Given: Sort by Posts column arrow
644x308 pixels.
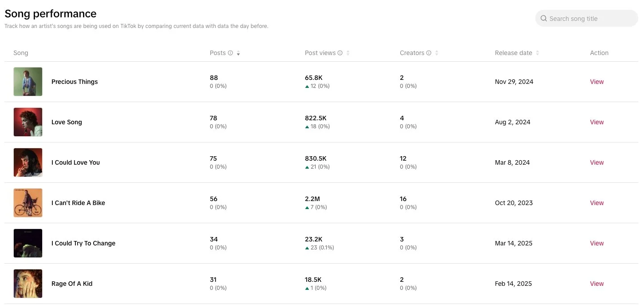Looking at the screenshot, I should (238, 53).
